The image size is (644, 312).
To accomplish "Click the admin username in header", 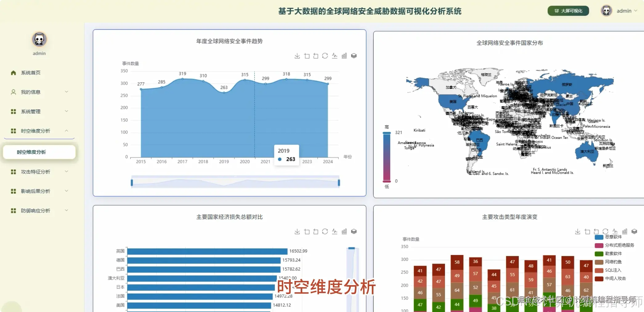I will pyautogui.click(x=624, y=11).
